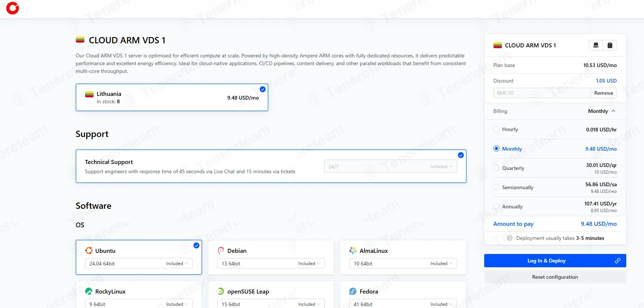Image resolution: width=644 pixels, height=308 pixels.
Task: Select the AlmaLinux OS card
Action: (x=403, y=257)
